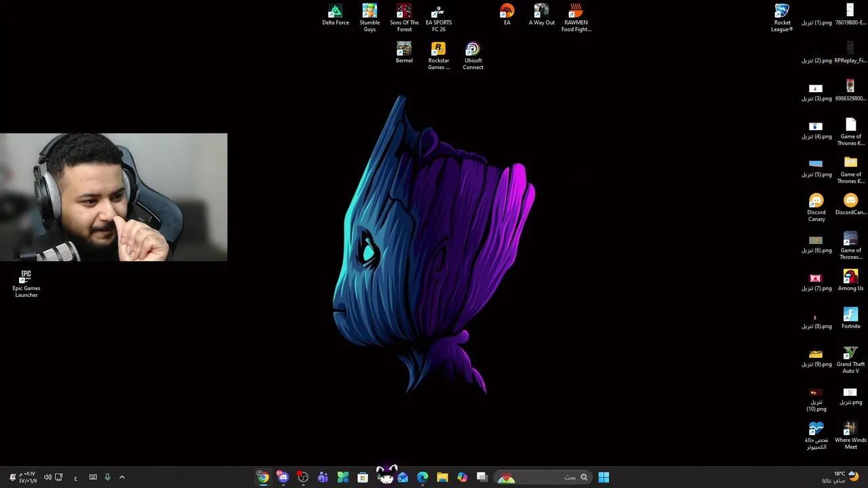Select the Game of Thrones game shortcut
Viewport: 868px width, 488px height.
(x=850, y=245)
